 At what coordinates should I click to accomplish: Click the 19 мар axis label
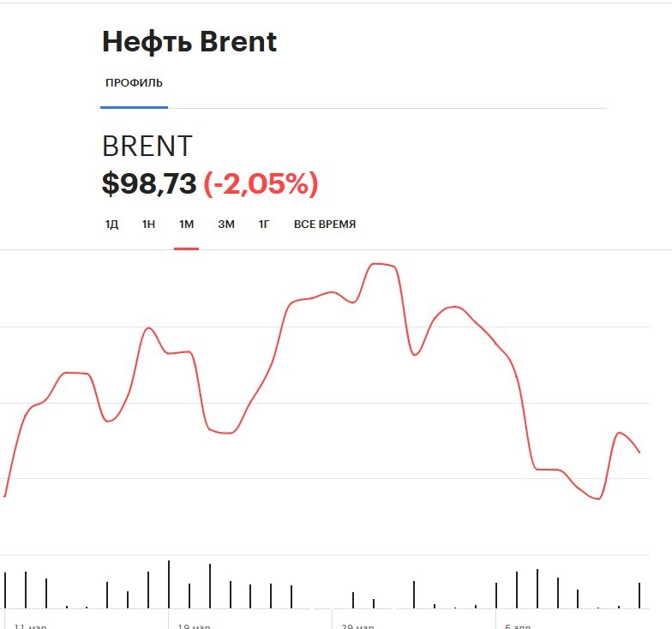[194, 626]
